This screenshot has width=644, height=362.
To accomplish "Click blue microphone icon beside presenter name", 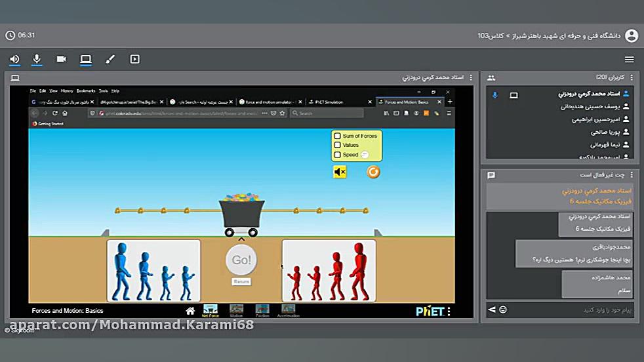I will pos(495,95).
